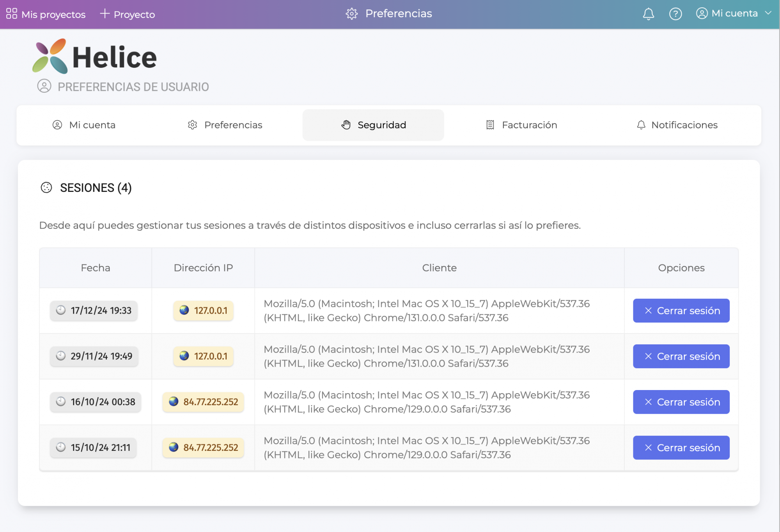780x532 pixels.
Task: Open the Notificaciones tab
Action: (677, 125)
